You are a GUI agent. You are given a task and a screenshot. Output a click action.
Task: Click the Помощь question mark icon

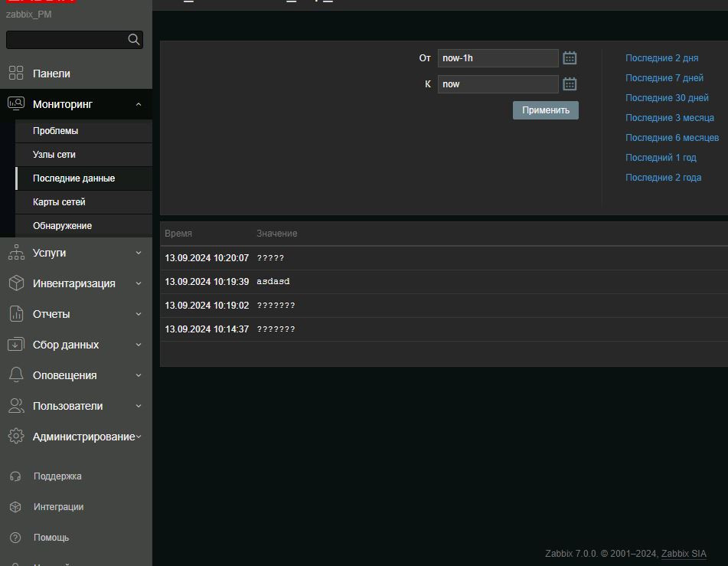click(x=15, y=538)
